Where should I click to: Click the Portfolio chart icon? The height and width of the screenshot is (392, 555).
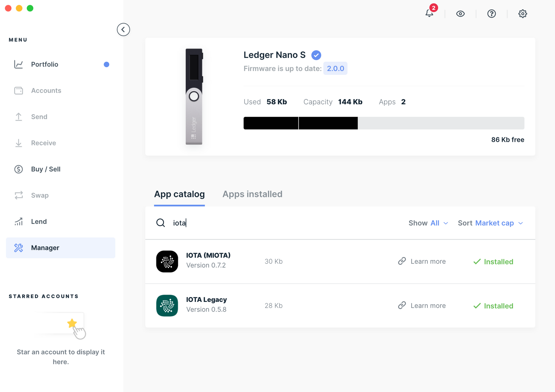[18, 64]
